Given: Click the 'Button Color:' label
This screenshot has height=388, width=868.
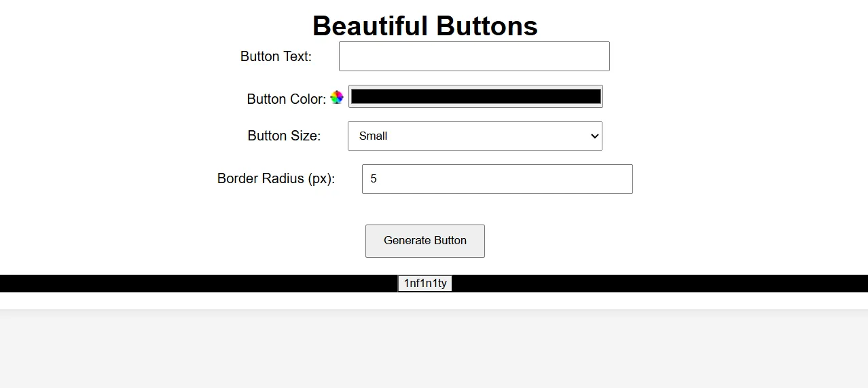Looking at the screenshot, I should coord(287,99).
